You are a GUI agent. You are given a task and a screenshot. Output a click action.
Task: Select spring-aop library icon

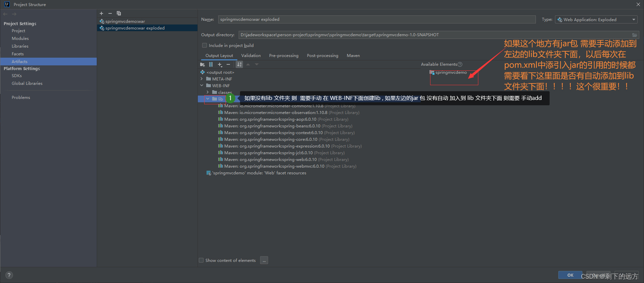pyautogui.click(x=221, y=119)
